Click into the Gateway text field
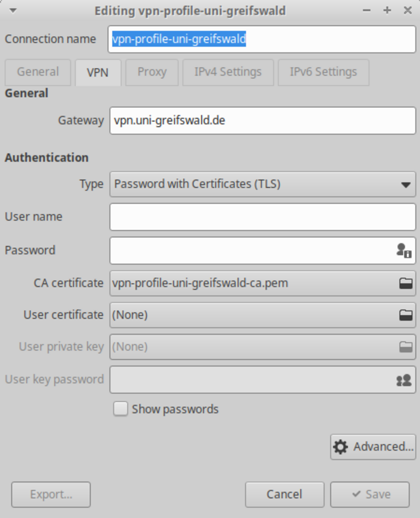This screenshot has height=518, width=420. pos(262,121)
